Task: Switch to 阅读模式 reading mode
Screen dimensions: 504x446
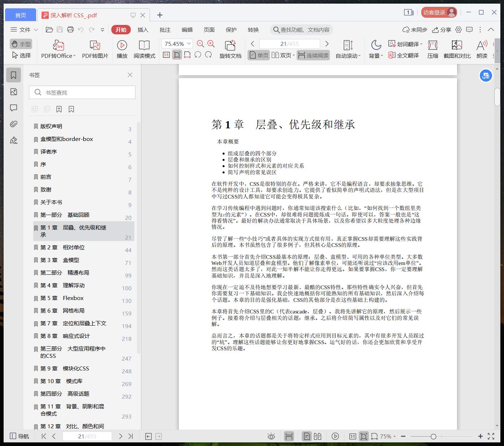Action: tap(144, 50)
